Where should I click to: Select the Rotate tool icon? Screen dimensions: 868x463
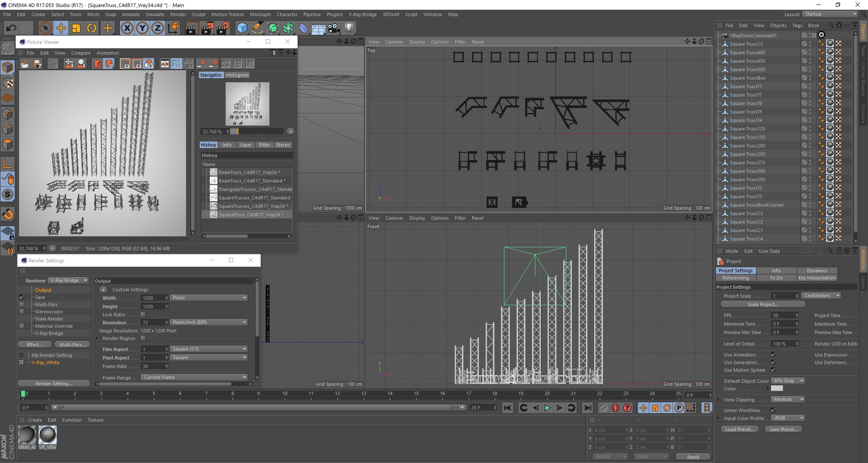(92, 28)
